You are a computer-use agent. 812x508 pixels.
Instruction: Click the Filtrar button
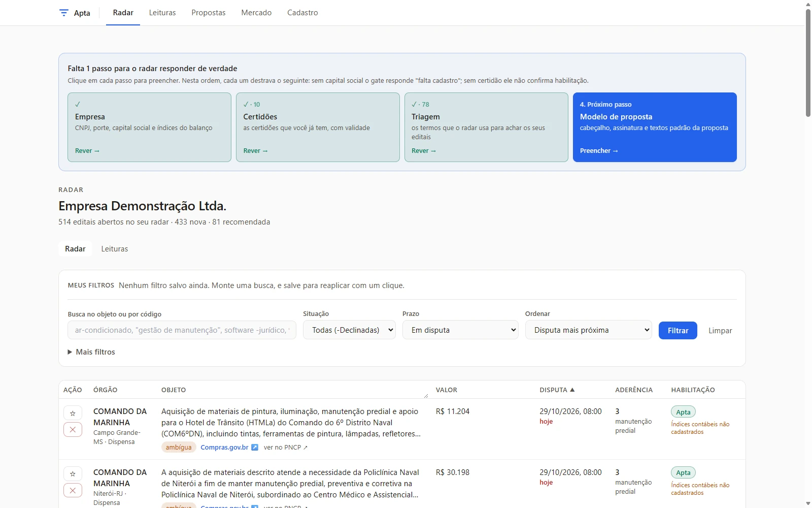click(678, 331)
